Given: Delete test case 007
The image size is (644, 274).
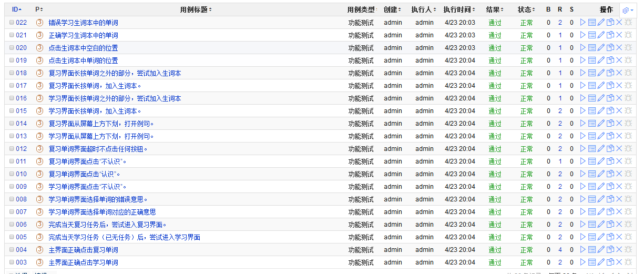Looking at the screenshot, I should (x=619, y=212).
